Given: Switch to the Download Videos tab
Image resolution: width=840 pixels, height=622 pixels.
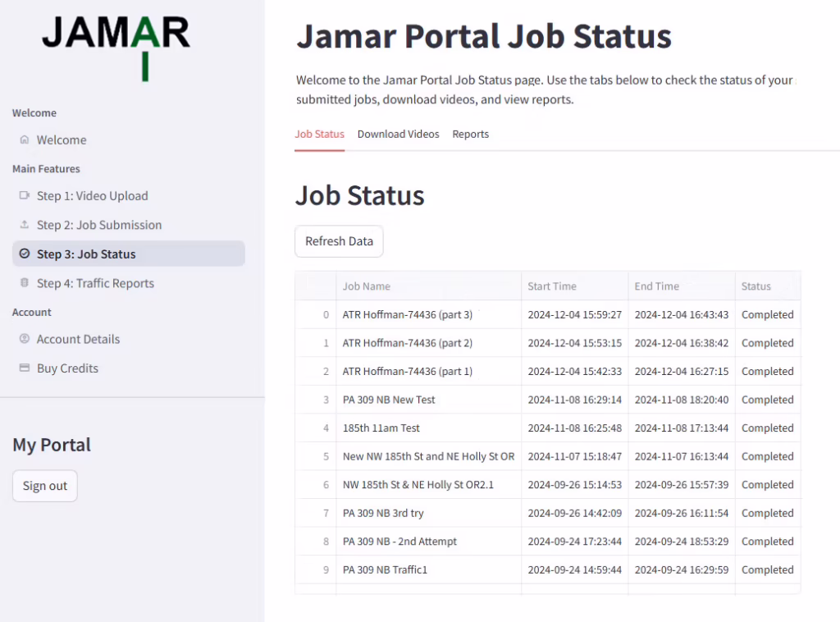Looking at the screenshot, I should click(x=398, y=134).
